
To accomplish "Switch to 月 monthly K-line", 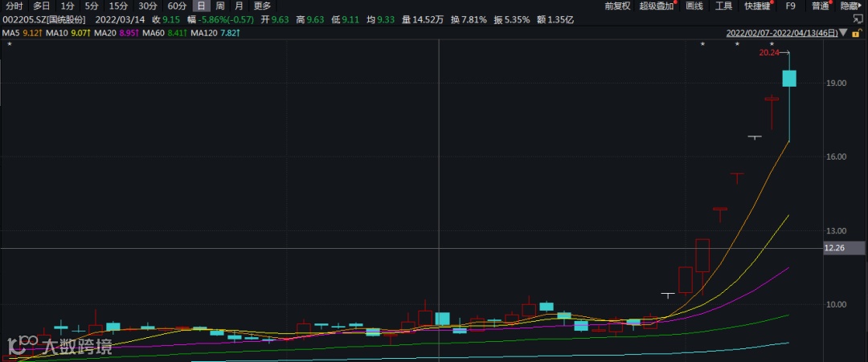I will (239, 6).
